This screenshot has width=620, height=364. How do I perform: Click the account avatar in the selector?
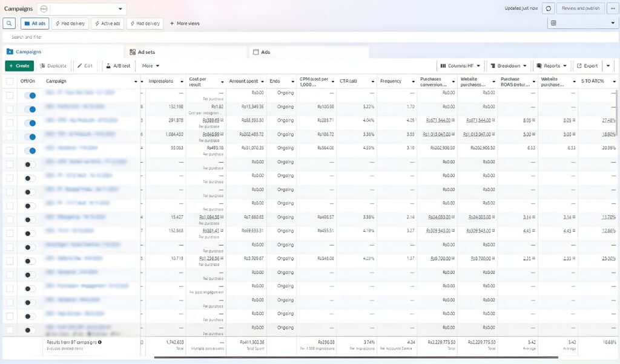[44, 8]
